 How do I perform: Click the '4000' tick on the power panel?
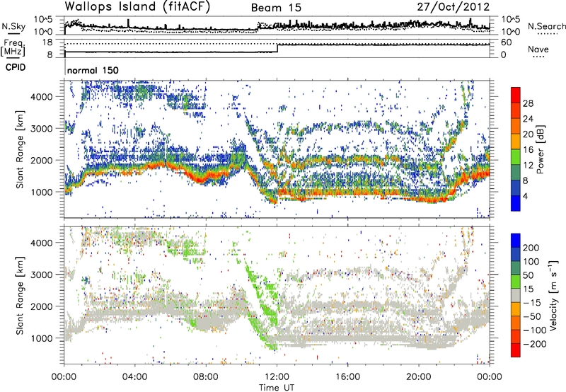point(41,97)
